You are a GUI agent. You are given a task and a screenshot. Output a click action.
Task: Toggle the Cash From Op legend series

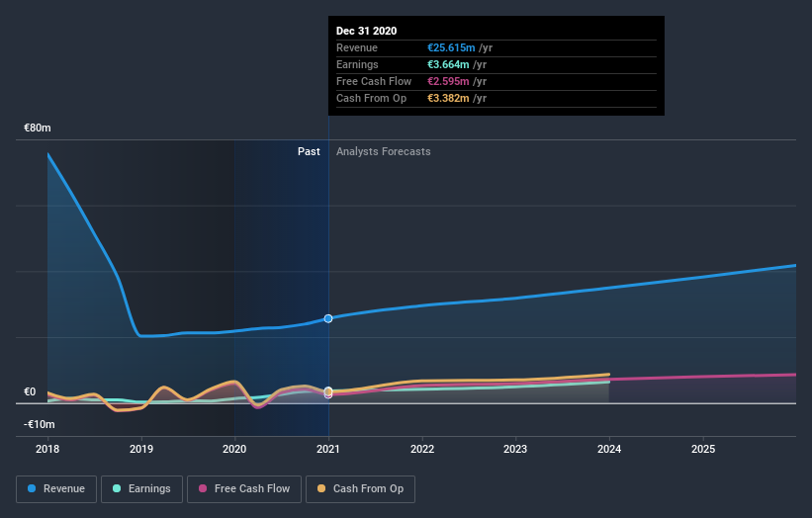[x=360, y=489]
